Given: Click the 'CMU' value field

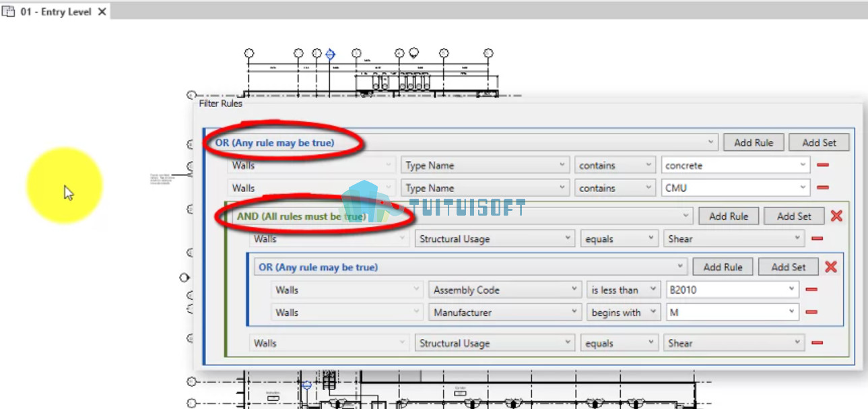Looking at the screenshot, I should pyautogui.click(x=735, y=188).
